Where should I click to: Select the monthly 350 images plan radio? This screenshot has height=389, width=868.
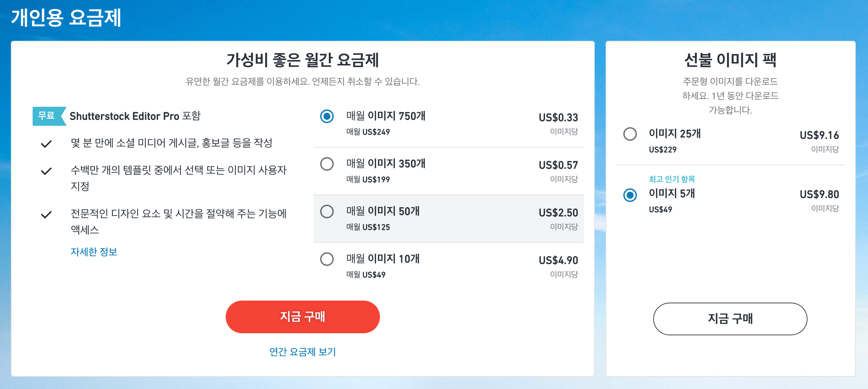pyautogui.click(x=327, y=164)
